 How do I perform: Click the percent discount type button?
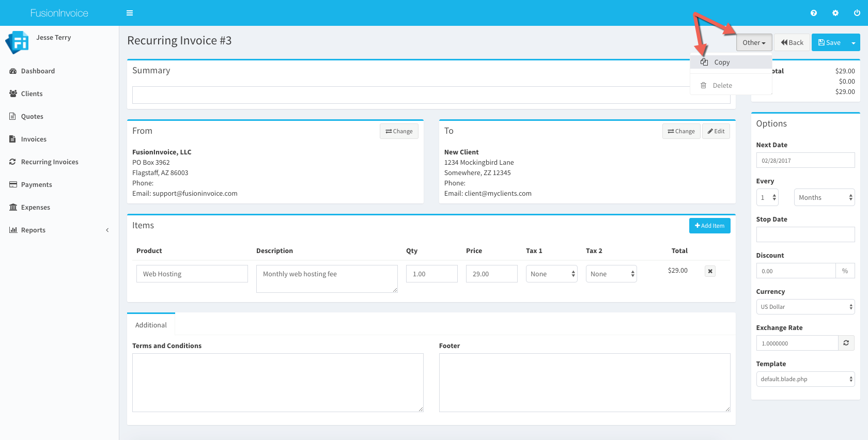845,271
